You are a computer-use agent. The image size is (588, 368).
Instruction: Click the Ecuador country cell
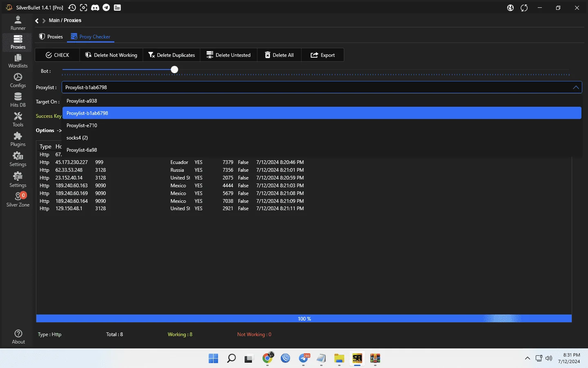[x=179, y=162]
